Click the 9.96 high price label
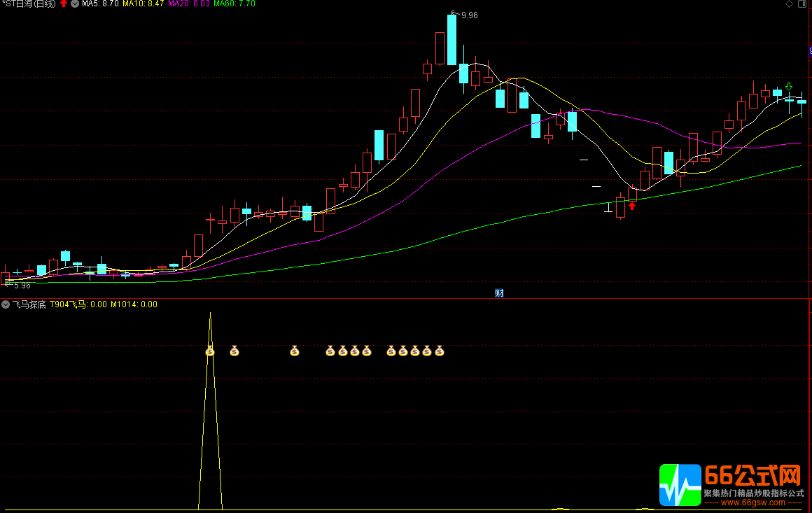Viewport: 812px width, 513px height. (469, 15)
